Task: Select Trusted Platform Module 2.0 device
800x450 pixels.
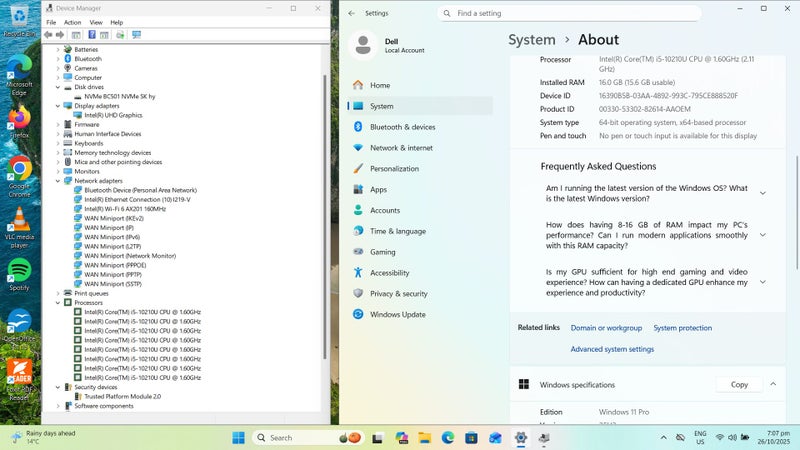Action: tap(122, 396)
